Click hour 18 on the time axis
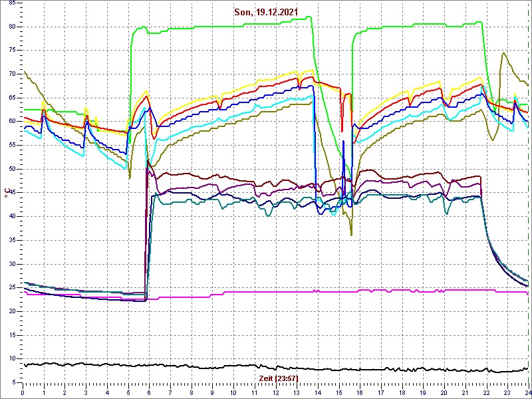Image resolution: width=532 pixels, height=399 pixels. [x=402, y=392]
